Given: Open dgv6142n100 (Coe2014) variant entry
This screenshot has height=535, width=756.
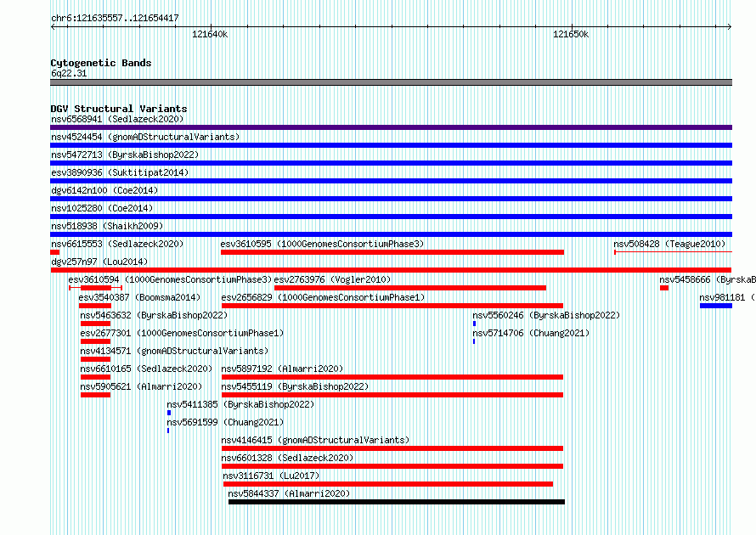Looking at the screenshot, I should click(x=104, y=190).
